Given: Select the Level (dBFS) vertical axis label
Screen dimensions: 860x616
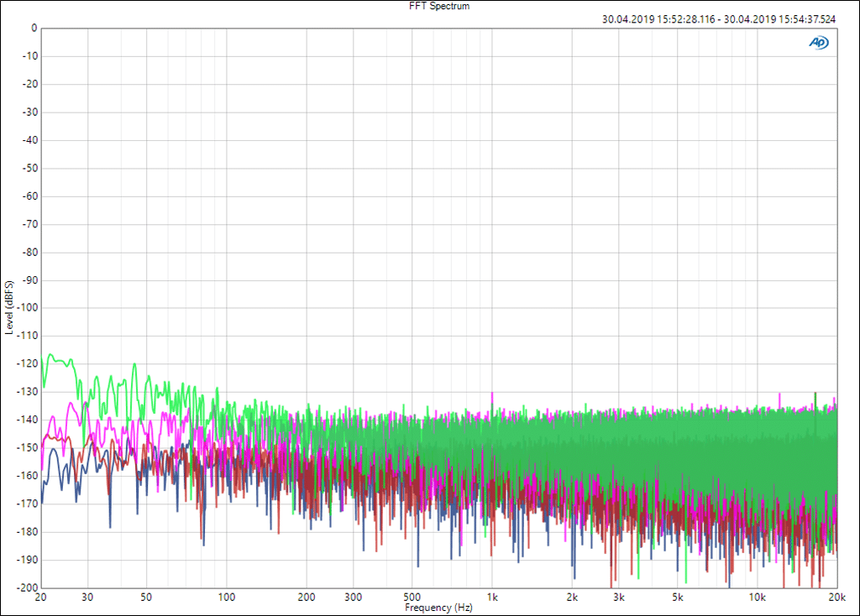Looking at the screenshot, I should (x=8, y=308).
